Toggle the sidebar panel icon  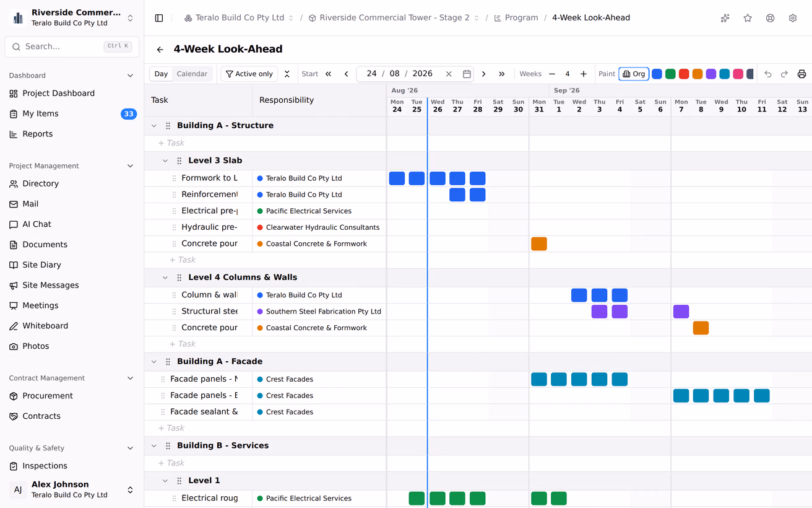(x=159, y=18)
